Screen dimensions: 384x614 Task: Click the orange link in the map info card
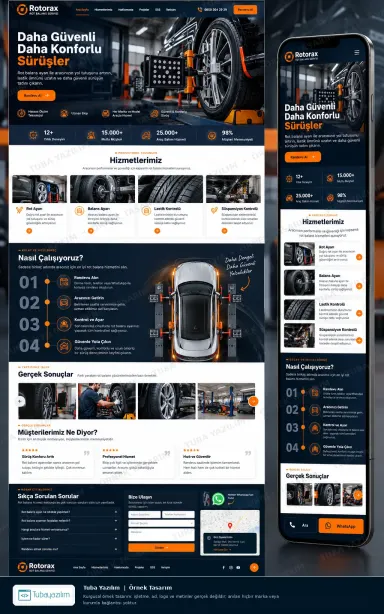(221, 550)
